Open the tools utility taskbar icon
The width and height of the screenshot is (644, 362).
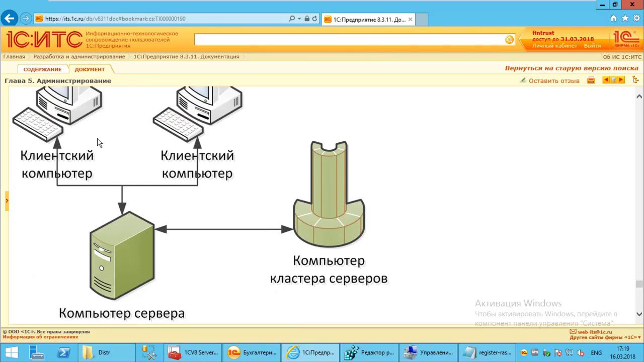pyautogui.click(x=149, y=352)
